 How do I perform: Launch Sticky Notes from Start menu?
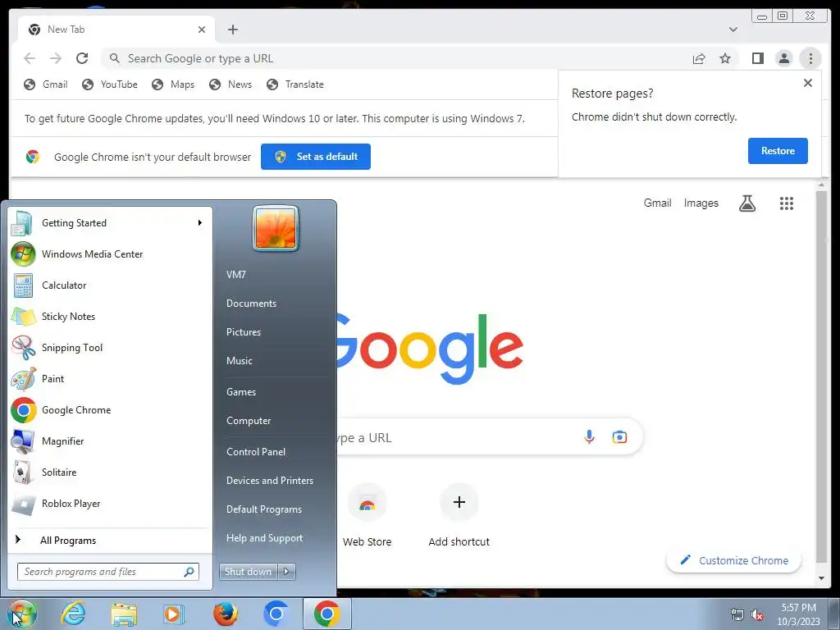(110, 317)
